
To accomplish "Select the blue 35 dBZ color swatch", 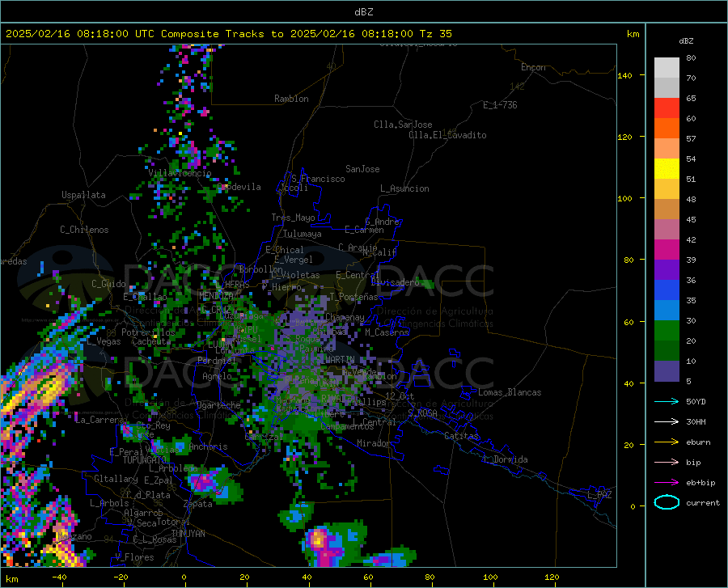I will [x=667, y=290].
